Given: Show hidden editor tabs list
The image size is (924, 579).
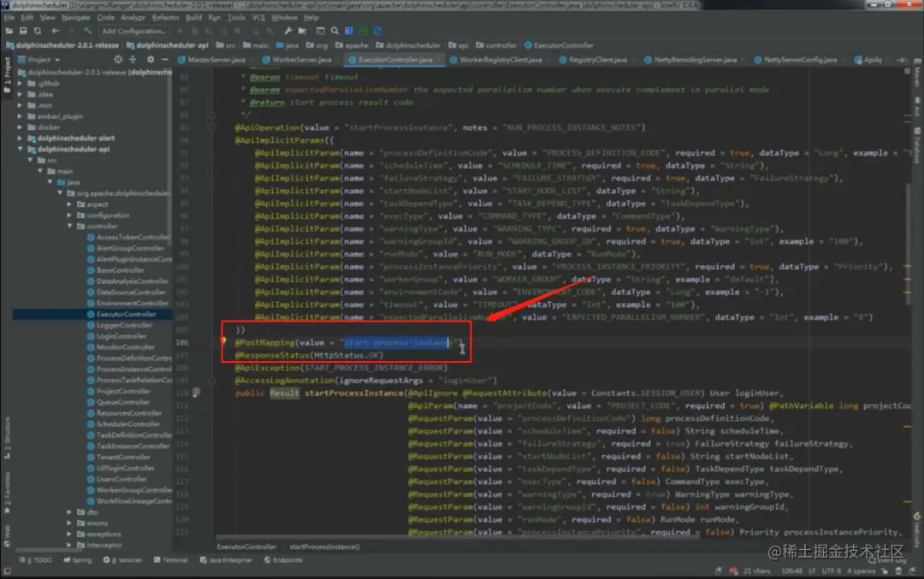Looking at the screenshot, I should (x=902, y=60).
